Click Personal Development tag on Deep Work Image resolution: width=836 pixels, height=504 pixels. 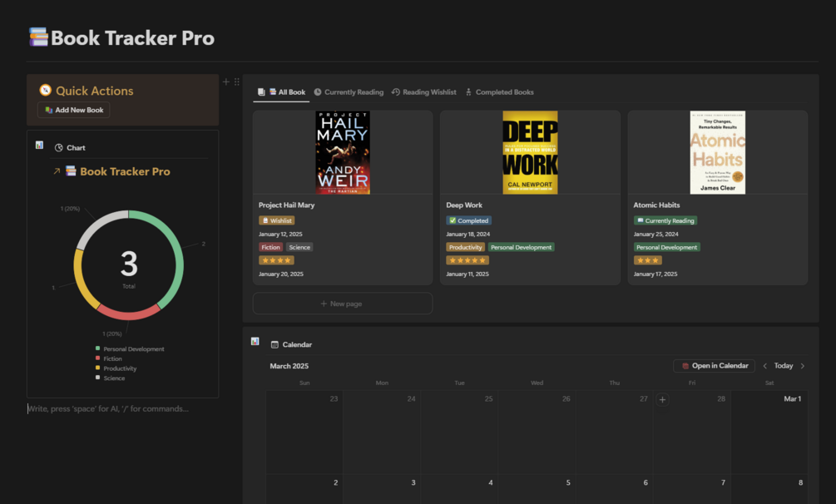pos(521,247)
